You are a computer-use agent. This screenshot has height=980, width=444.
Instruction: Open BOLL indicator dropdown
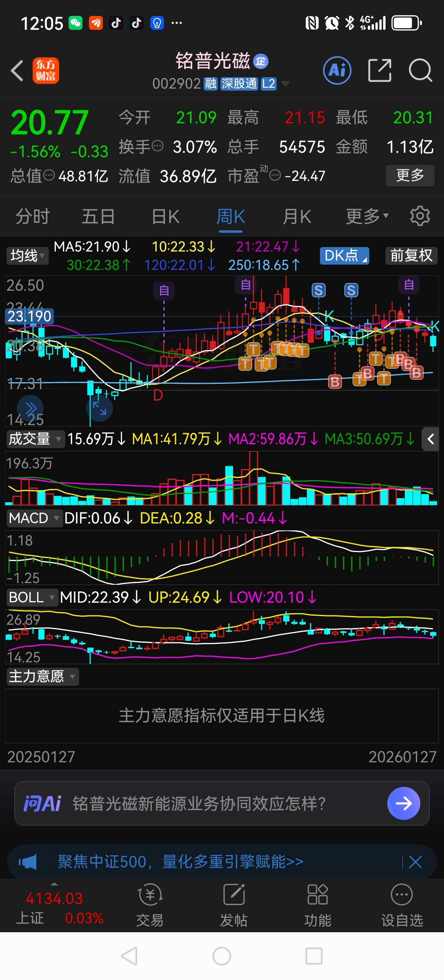(x=32, y=597)
